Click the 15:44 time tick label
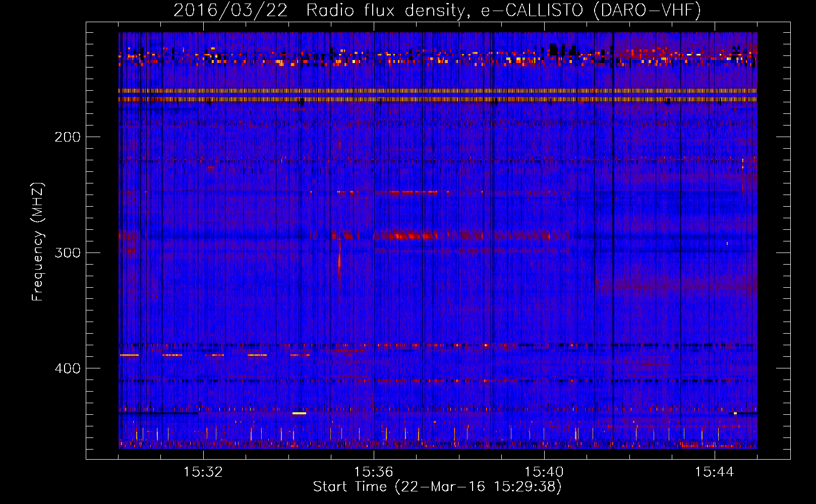This screenshot has height=504, width=816. coord(715,472)
